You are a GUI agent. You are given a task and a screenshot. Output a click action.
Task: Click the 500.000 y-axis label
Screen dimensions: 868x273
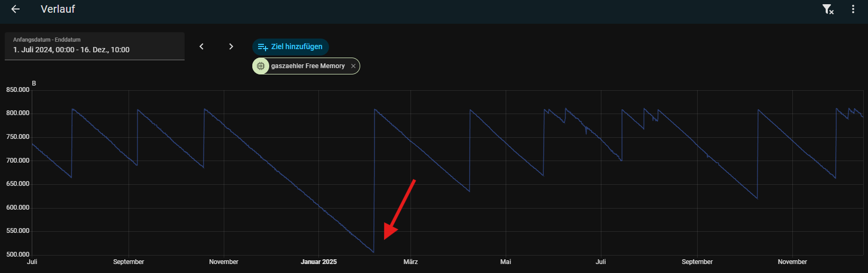coord(18,255)
